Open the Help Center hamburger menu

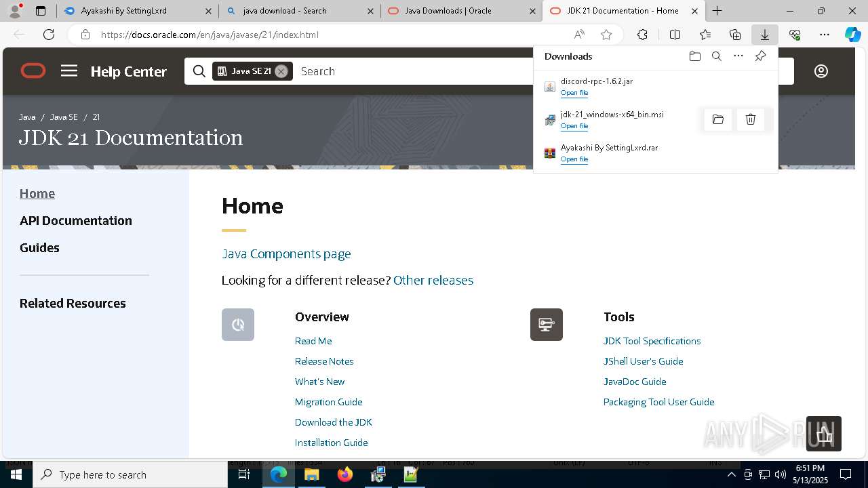pyautogui.click(x=69, y=71)
